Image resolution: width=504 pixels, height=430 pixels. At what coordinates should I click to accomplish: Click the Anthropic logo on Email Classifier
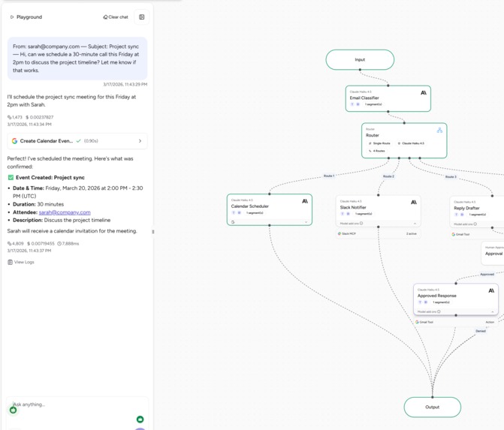[x=424, y=93]
